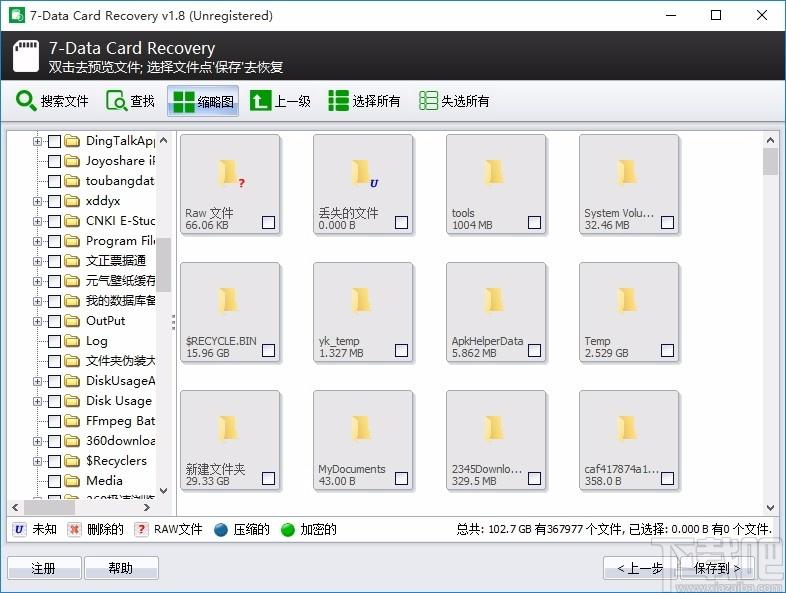Select the 元气壁纸缓存 tree item

click(120, 281)
